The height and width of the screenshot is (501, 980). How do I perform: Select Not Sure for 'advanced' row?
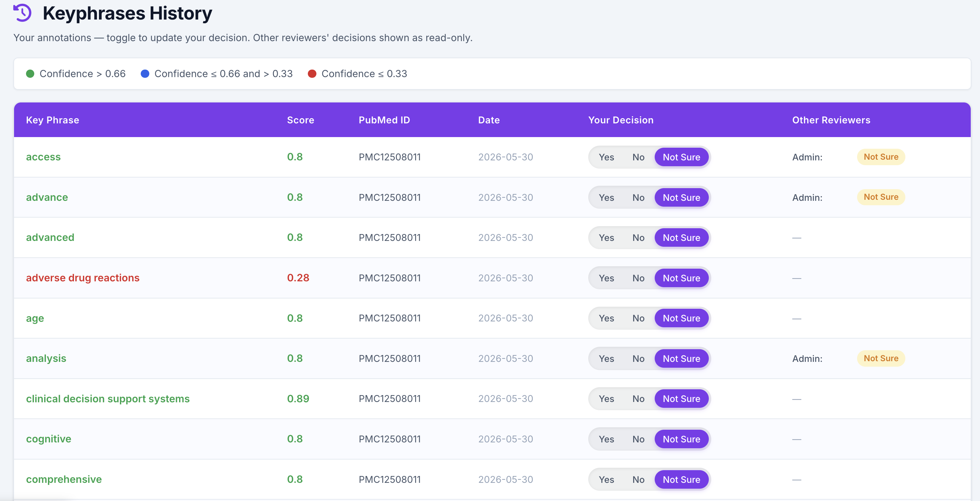[x=681, y=238]
